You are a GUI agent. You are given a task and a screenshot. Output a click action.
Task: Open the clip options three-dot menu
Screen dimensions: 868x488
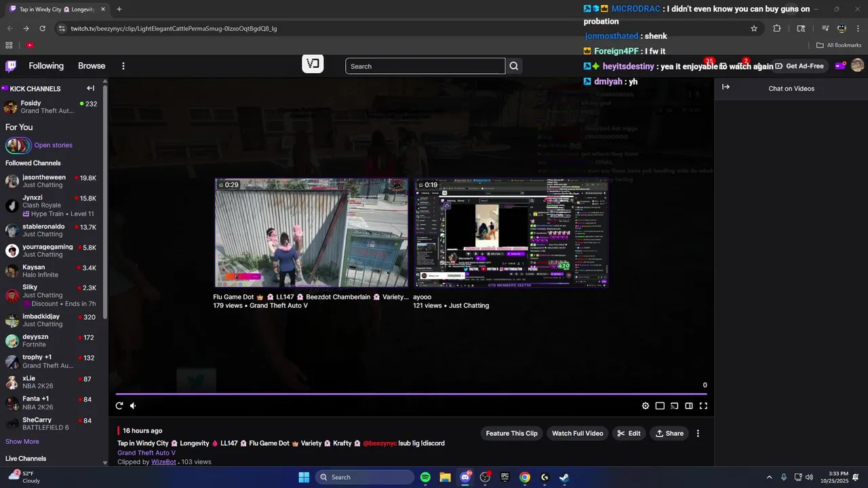pyautogui.click(x=698, y=433)
